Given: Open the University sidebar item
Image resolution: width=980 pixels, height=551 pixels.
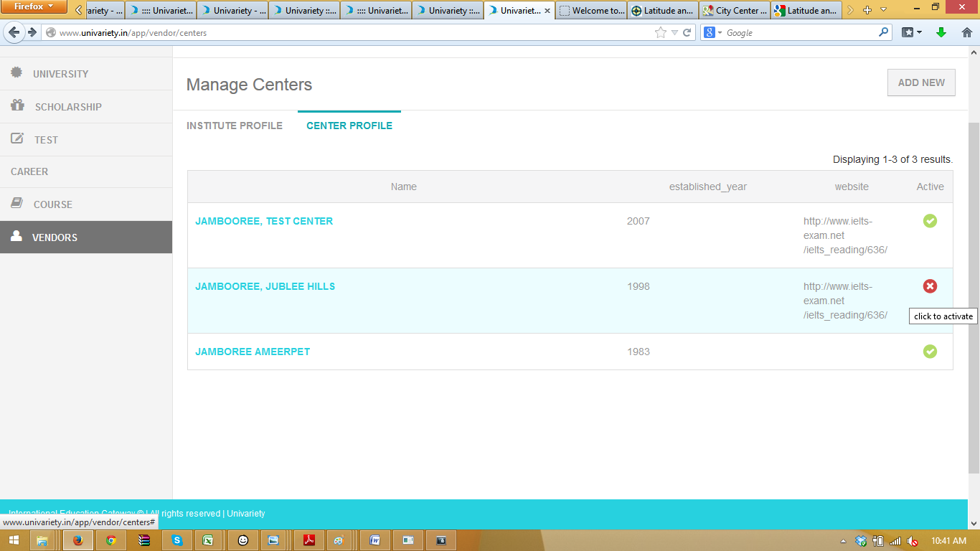Looking at the screenshot, I should point(86,74).
